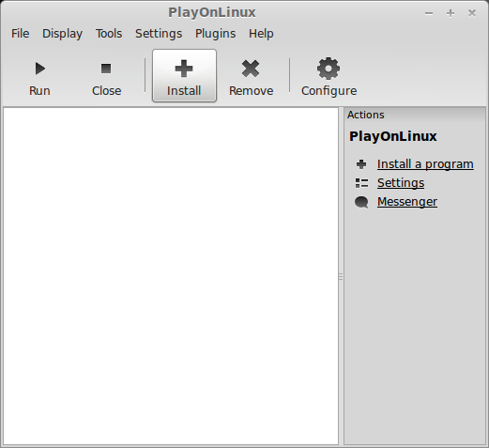This screenshot has height=448, width=489.
Task: Click the splitter handle between panels
Action: pos(341,276)
